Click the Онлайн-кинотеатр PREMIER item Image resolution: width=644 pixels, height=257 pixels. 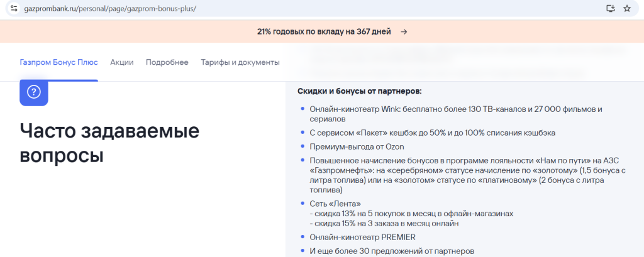pos(363,237)
